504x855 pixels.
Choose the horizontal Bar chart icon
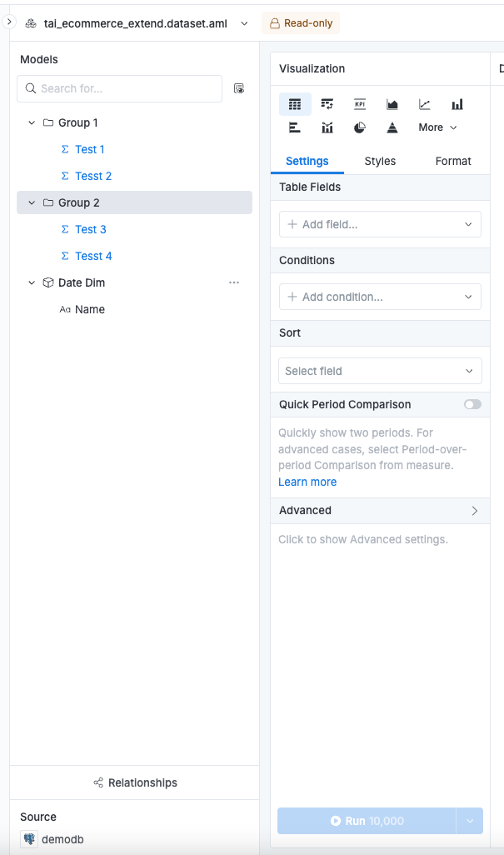pyautogui.click(x=295, y=127)
